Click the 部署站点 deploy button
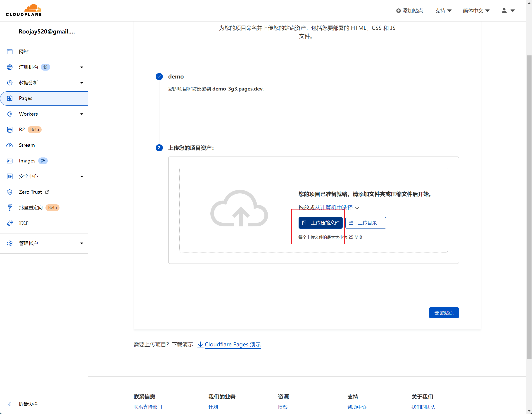This screenshot has width=532, height=414. point(444,313)
